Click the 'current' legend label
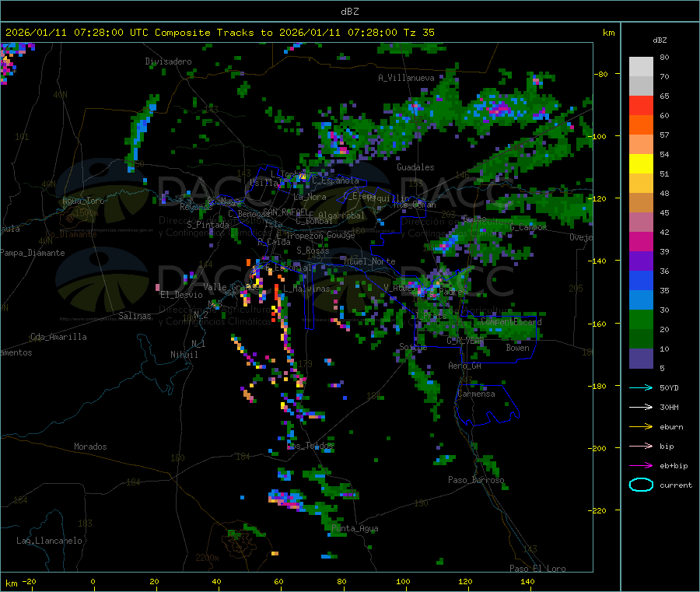The width and height of the screenshot is (700, 592). coord(676,485)
